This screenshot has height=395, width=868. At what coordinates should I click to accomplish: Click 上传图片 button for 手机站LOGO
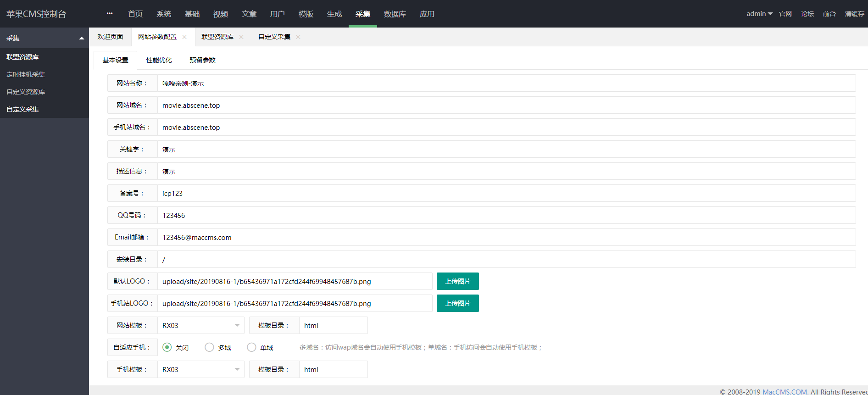[x=457, y=303]
